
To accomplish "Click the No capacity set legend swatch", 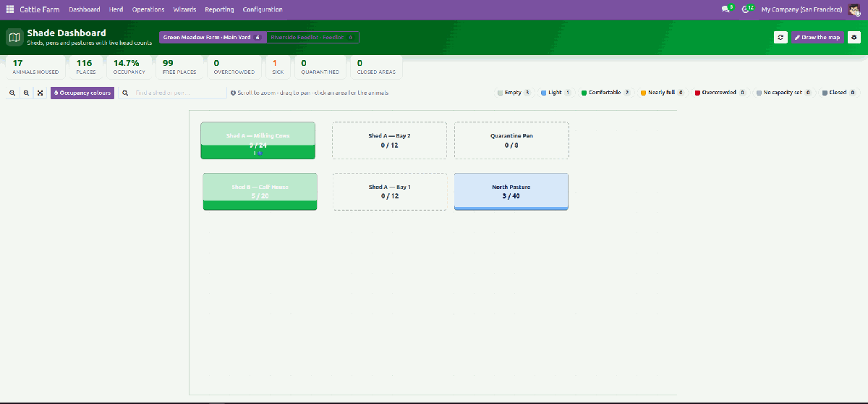I will [x=759, y=93].
